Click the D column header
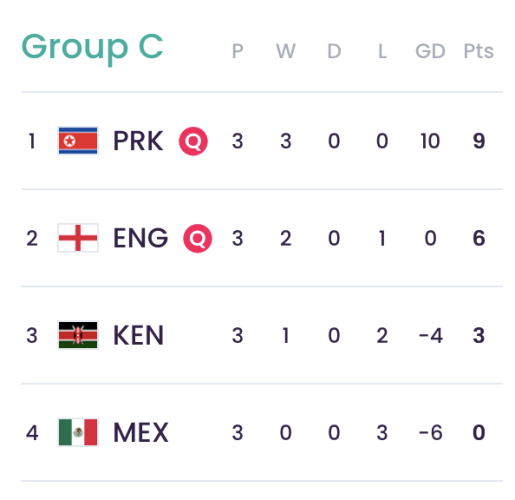515x500 pixels. [334, 51]
